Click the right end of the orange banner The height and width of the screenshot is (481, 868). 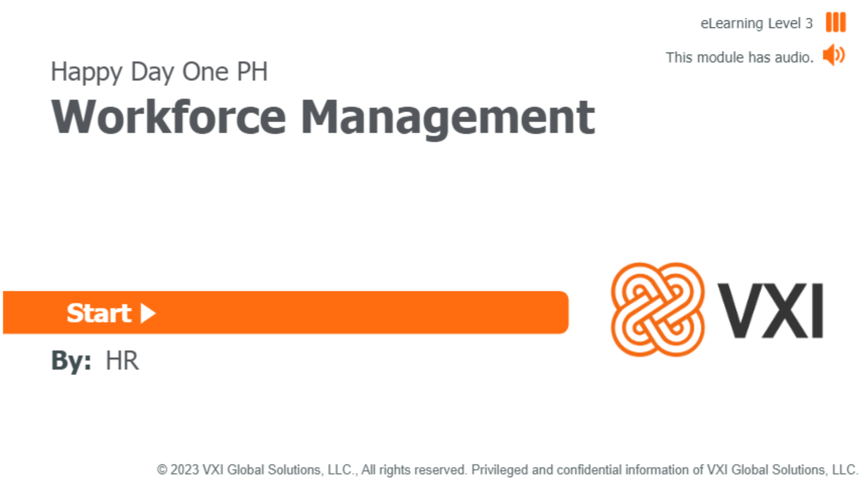(556, 313)
